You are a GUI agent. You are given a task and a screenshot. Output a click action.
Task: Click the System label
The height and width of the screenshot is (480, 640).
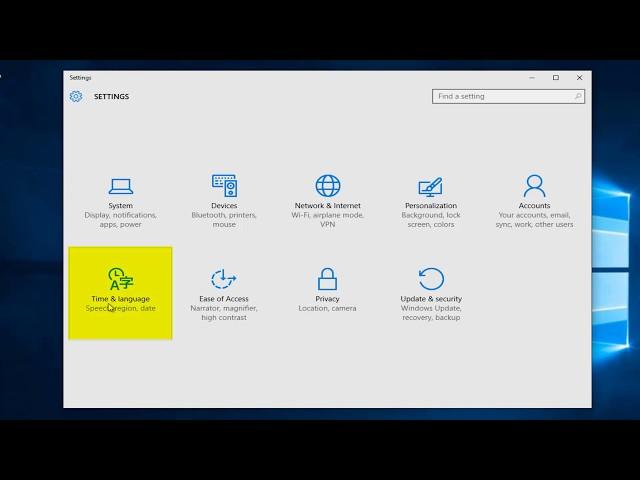click(x=120, y=206)
